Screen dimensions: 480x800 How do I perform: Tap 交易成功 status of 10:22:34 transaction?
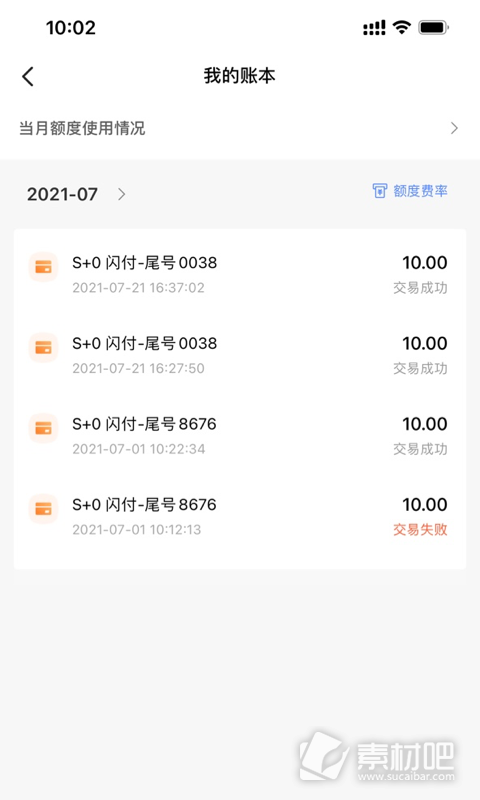click(x=420, y=449)
